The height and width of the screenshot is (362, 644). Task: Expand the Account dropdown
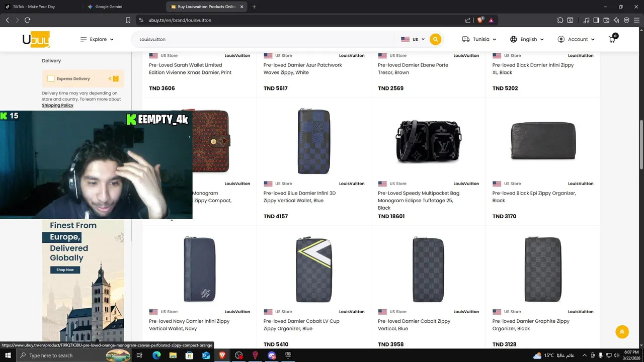click(x=576, y=39)
